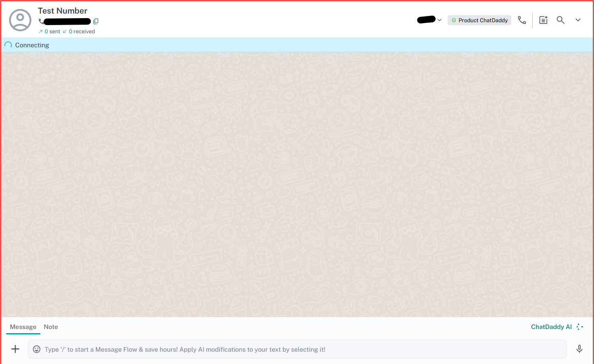The image size is (594, 364).
Task: Open the redacted assignee dropdown
Action: pyautogui.click(x=429, y=20)
